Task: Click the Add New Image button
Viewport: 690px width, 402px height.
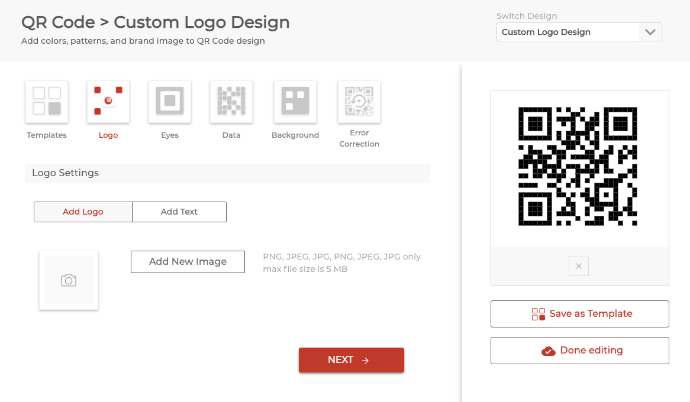Action: click(188, 262)
